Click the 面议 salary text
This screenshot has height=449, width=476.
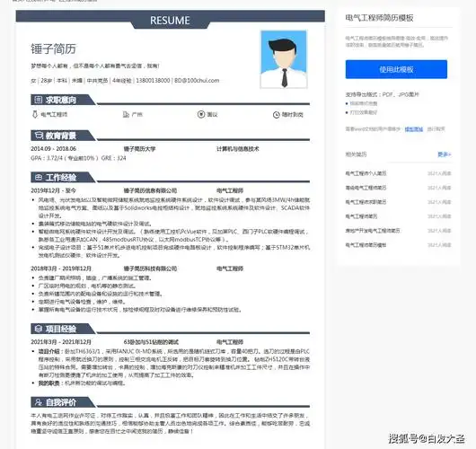[212, 114]
